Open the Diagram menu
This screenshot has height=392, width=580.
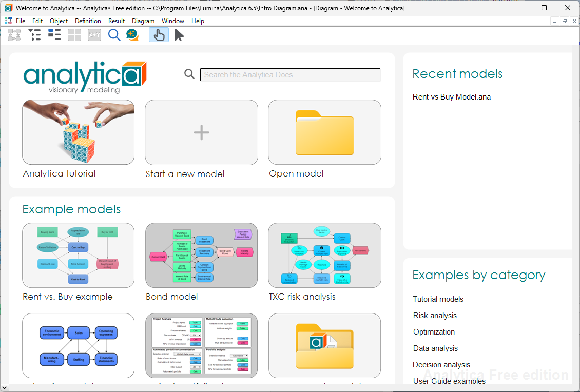click(x=143, y=21)
